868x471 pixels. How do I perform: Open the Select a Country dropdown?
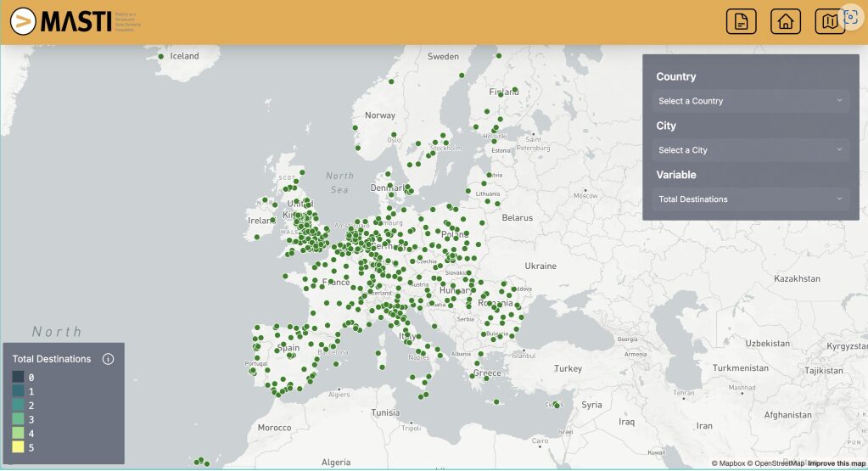[750, 101]
